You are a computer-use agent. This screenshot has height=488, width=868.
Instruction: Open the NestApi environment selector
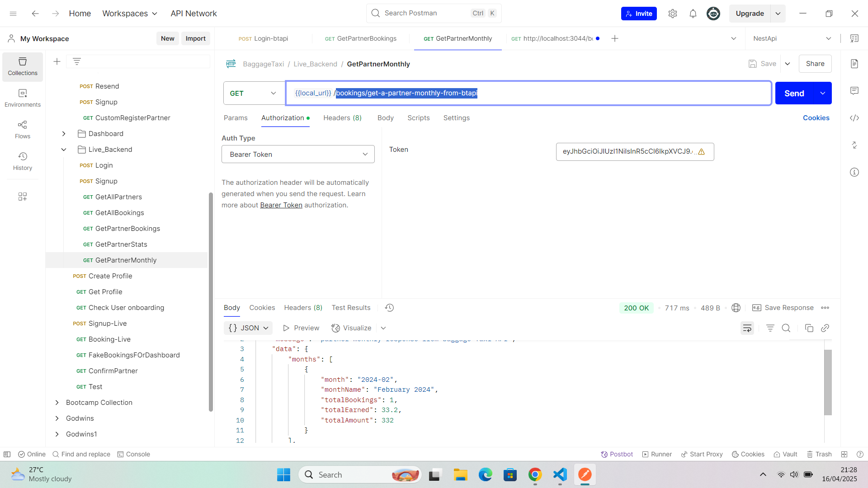[x=792, y=38]
